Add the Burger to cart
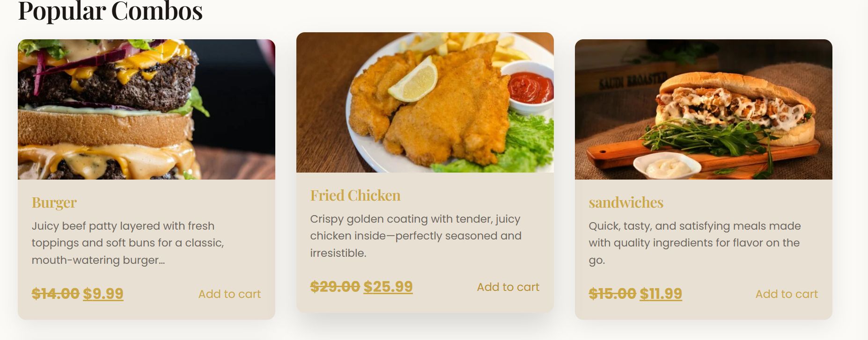 229,294
